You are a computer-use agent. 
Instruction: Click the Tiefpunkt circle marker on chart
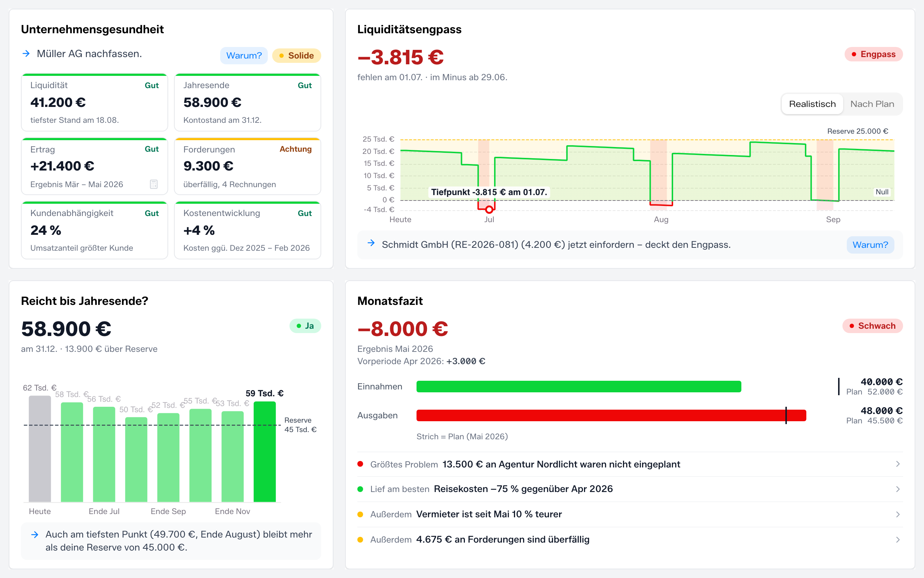(x=489, y=210)
